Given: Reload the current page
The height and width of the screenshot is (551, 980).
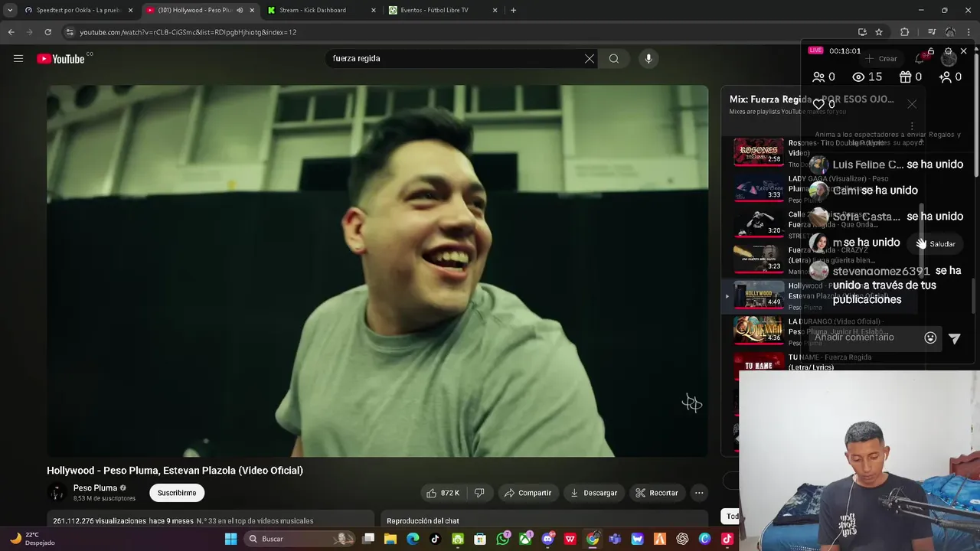Looking at the screenshot, I should coord(47,32).
